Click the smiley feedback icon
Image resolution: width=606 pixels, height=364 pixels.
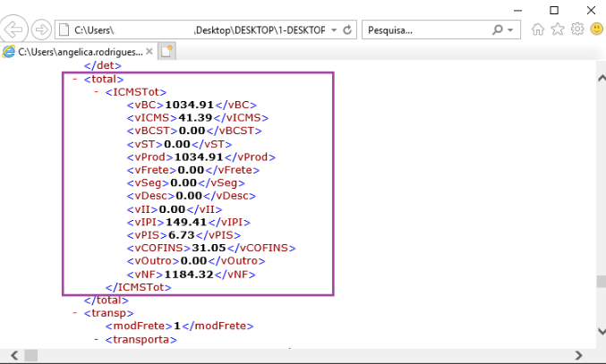click(597, 29)
